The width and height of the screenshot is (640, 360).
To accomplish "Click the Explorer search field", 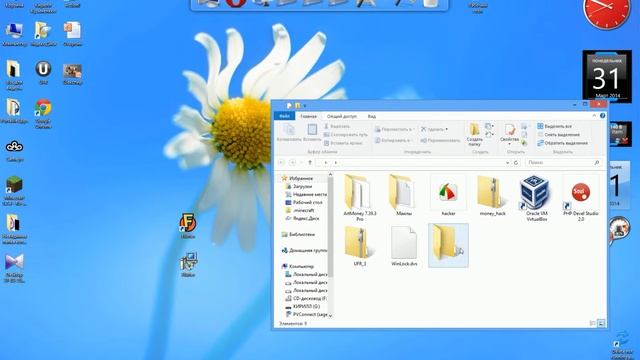I will 564,162.
